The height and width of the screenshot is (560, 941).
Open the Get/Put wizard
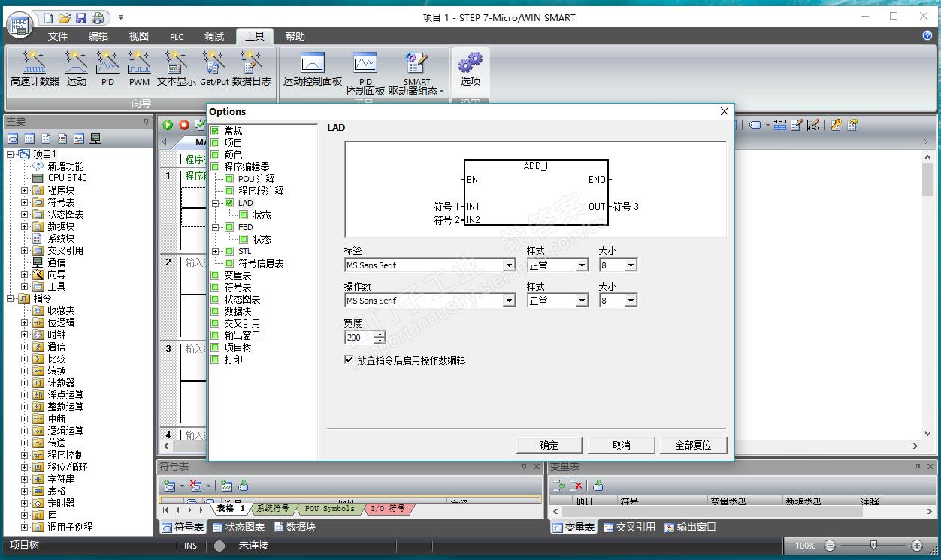pyautogui.click(x=214, y=69)
